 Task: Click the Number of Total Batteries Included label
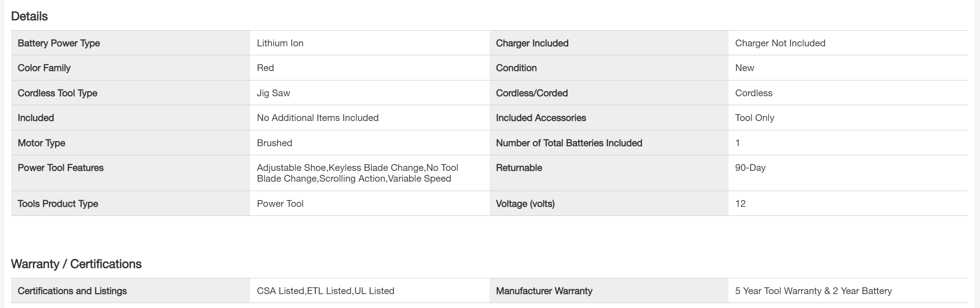tap(569, 143)
